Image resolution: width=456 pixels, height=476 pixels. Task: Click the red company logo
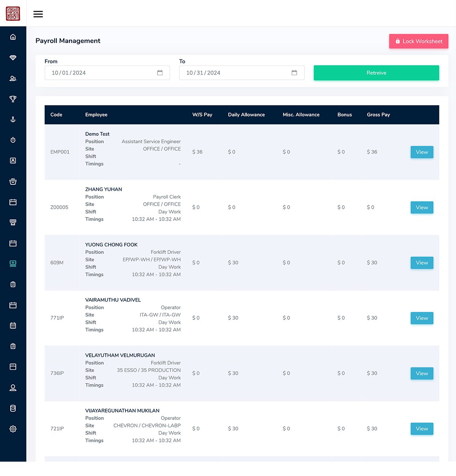click(13, 13)
